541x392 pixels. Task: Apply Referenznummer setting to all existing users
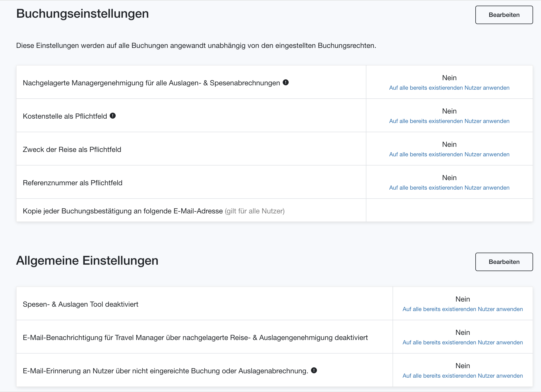(449, 188)
